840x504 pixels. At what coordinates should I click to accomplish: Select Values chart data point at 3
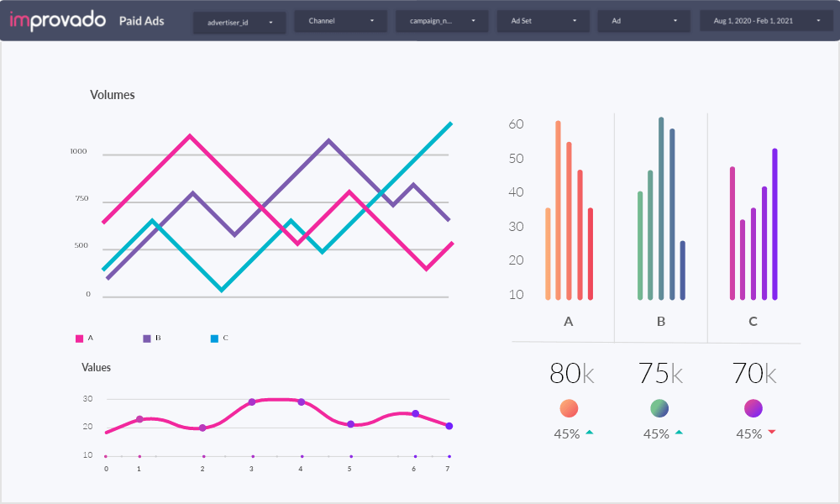pos(251,402)
